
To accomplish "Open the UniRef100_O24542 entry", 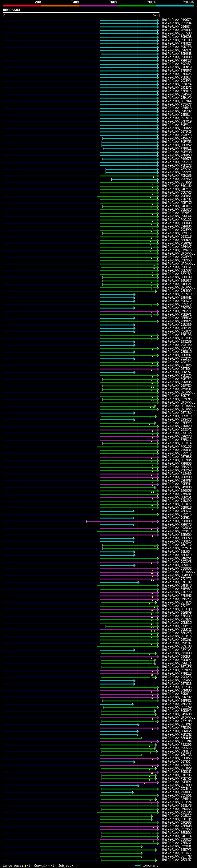I will click(177, 95).
